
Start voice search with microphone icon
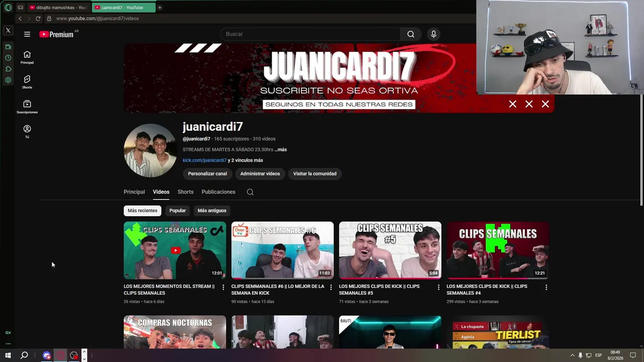[434, 34]
